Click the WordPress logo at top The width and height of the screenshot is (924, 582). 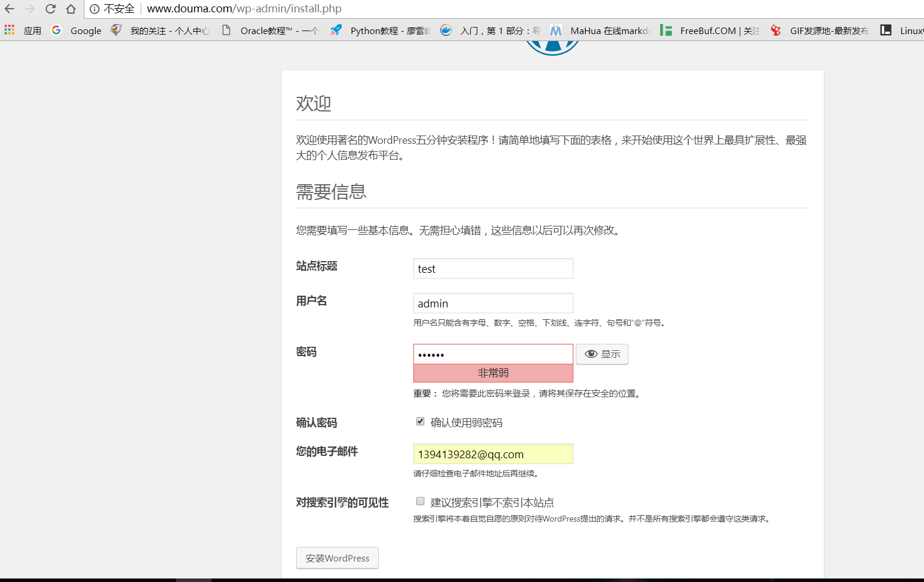coord(552,48)
